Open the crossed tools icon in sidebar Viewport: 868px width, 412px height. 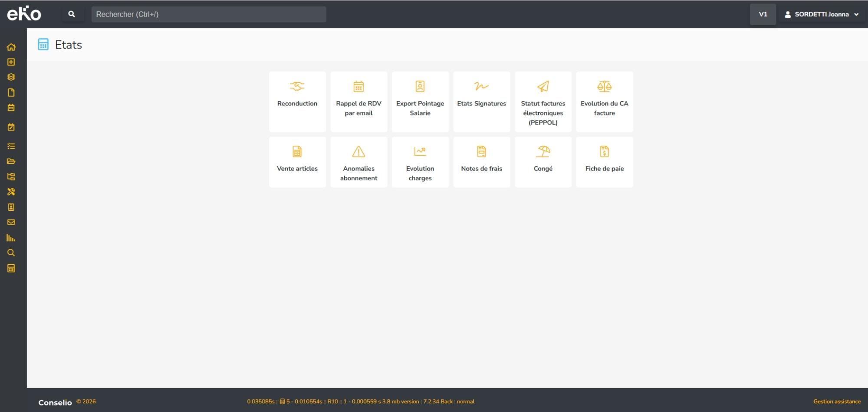coord(11,192)
